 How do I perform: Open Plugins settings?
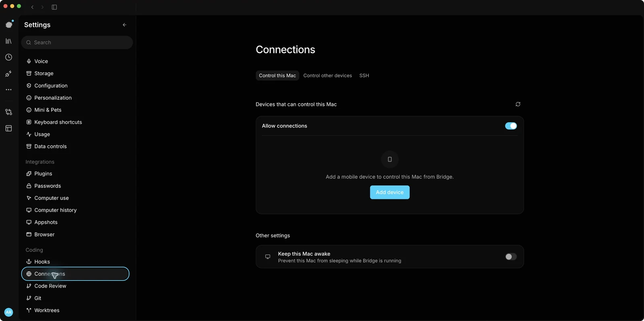(x=75, y=174)
